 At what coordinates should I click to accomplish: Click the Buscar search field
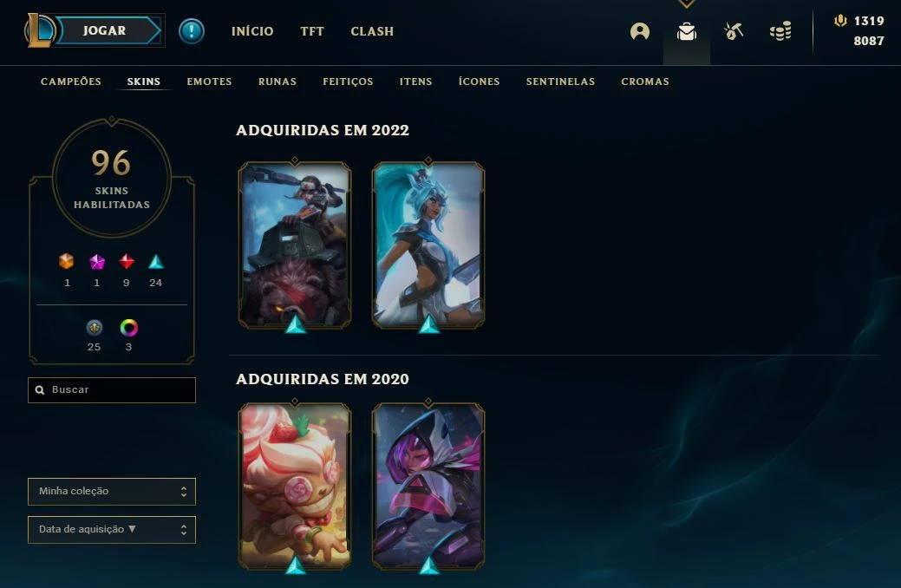tap(112, 389)
